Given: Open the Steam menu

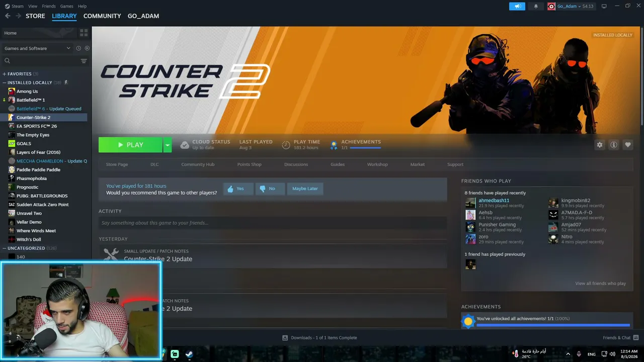Looking at the screenshot, I should tap(18, 6).
